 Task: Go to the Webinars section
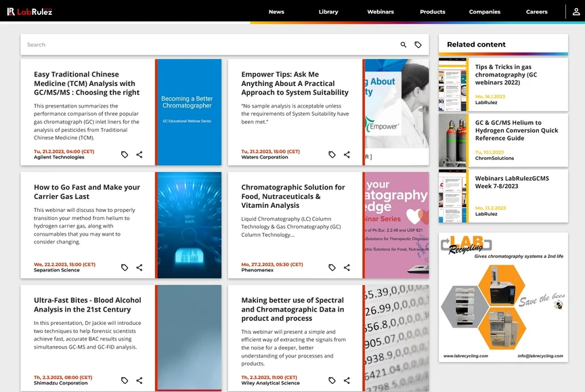point(381,12)
